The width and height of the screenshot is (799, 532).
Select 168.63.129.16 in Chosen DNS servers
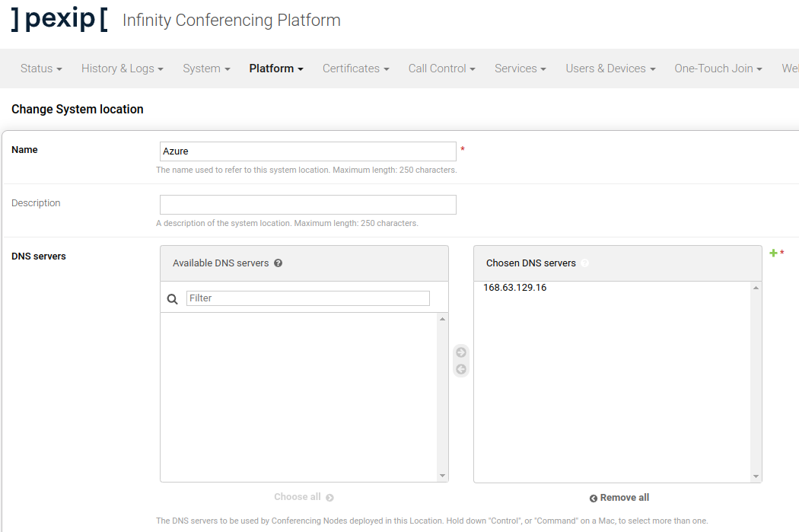coord(515,288)
